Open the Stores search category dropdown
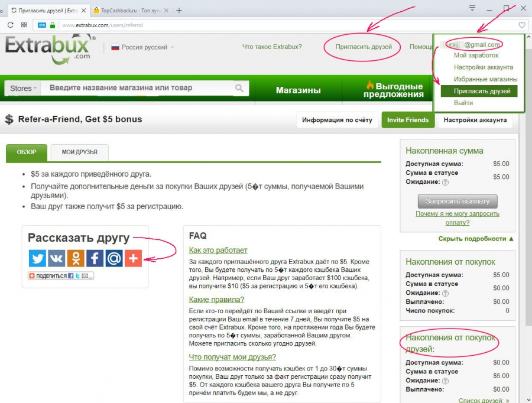Screen dimensions: 532x403 click(x=22, y=88)
